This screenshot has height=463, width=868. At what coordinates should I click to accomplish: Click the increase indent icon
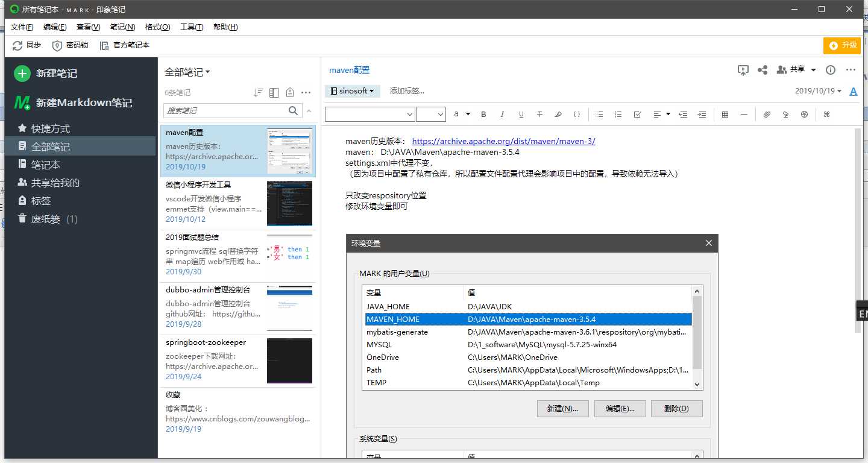click(x=702, y=115)
